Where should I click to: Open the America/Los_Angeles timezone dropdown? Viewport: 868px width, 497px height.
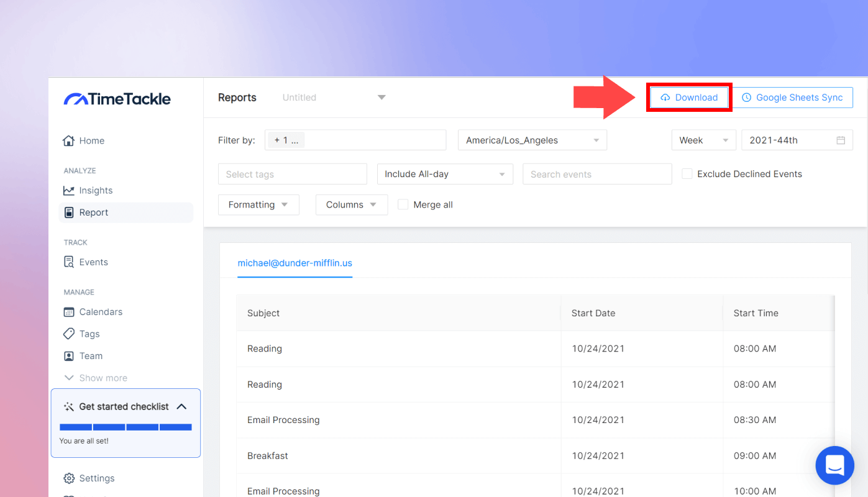[x=532, y=140]
